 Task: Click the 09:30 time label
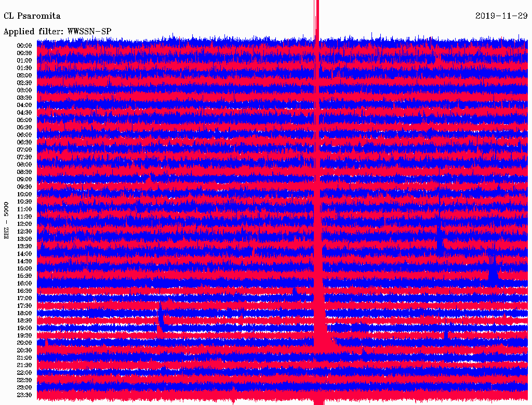point(24,187)
